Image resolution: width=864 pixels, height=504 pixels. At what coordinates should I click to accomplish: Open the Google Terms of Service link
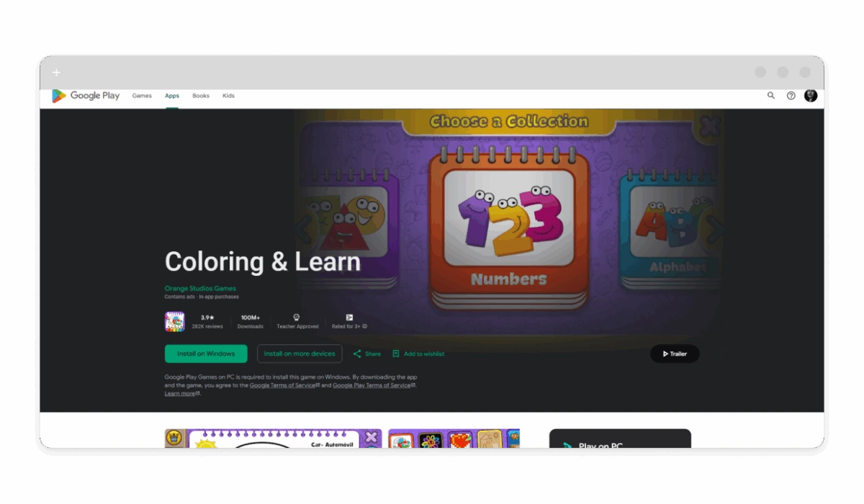click(282, 385)
